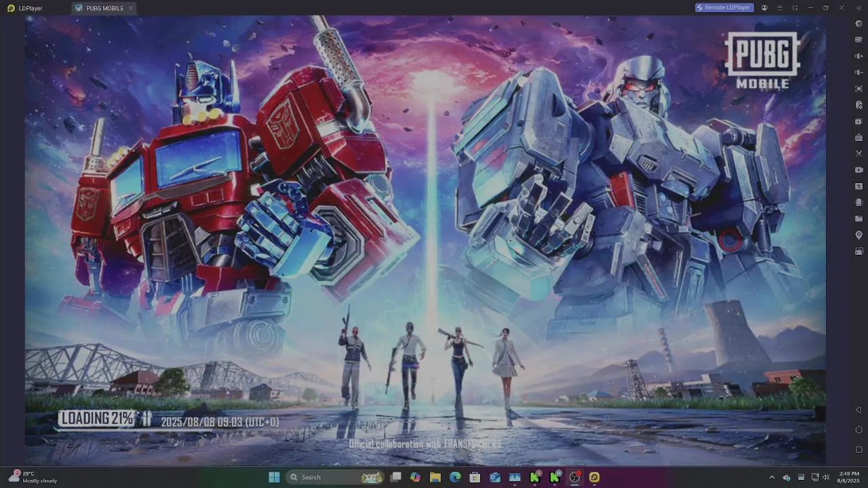Tap the Android home circle button

click(x=859, y=430)
